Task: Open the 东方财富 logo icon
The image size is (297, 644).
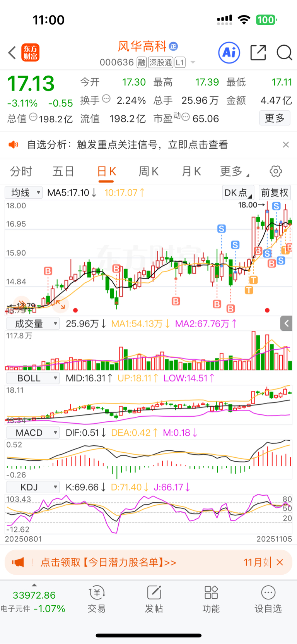Action: tap(30, 53)
